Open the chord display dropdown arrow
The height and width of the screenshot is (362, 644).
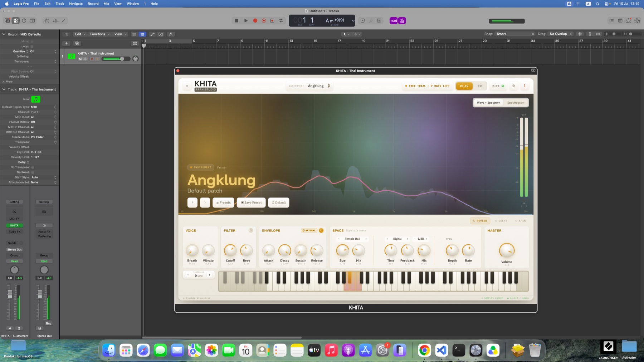353,21
